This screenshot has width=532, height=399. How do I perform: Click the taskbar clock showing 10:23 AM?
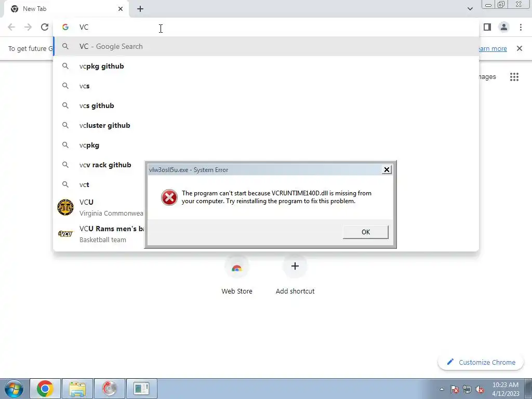point(506,389)
